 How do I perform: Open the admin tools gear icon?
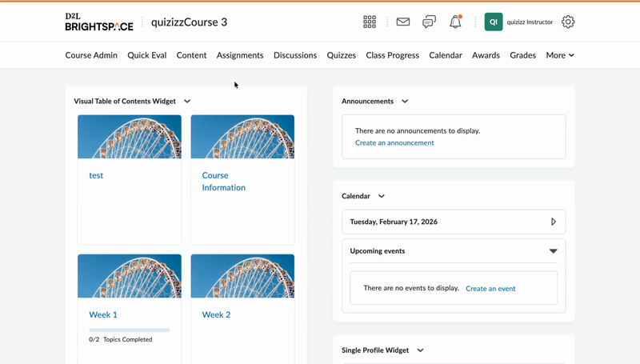tap(568, 22)
